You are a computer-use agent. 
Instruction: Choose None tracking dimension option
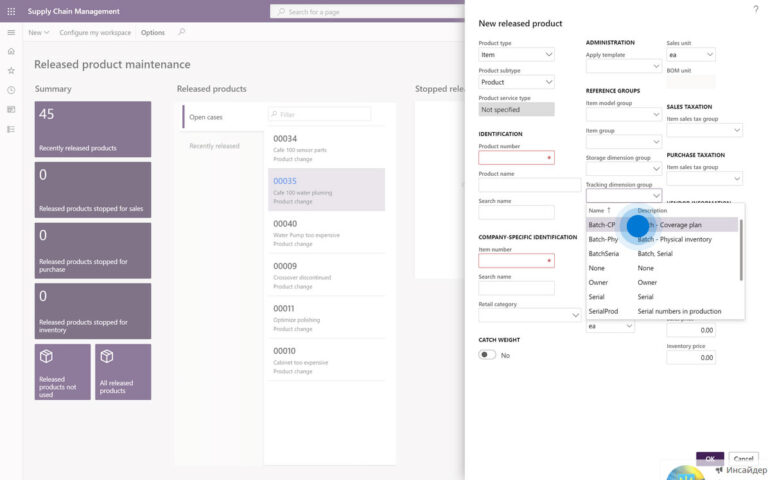tap(662, 268)
